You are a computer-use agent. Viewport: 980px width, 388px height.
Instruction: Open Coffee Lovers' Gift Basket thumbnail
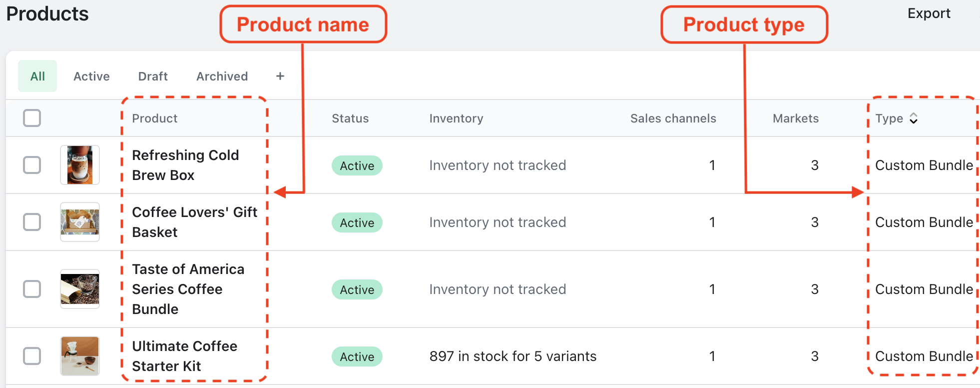click(80, 222)
